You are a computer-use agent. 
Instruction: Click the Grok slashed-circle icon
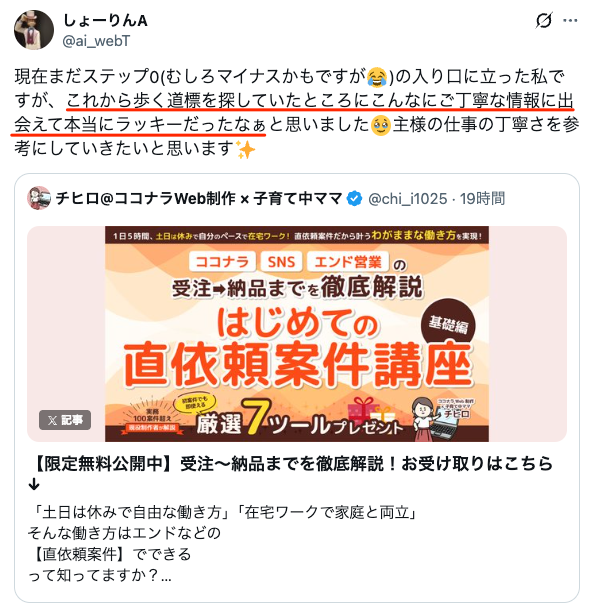(544, 20)
